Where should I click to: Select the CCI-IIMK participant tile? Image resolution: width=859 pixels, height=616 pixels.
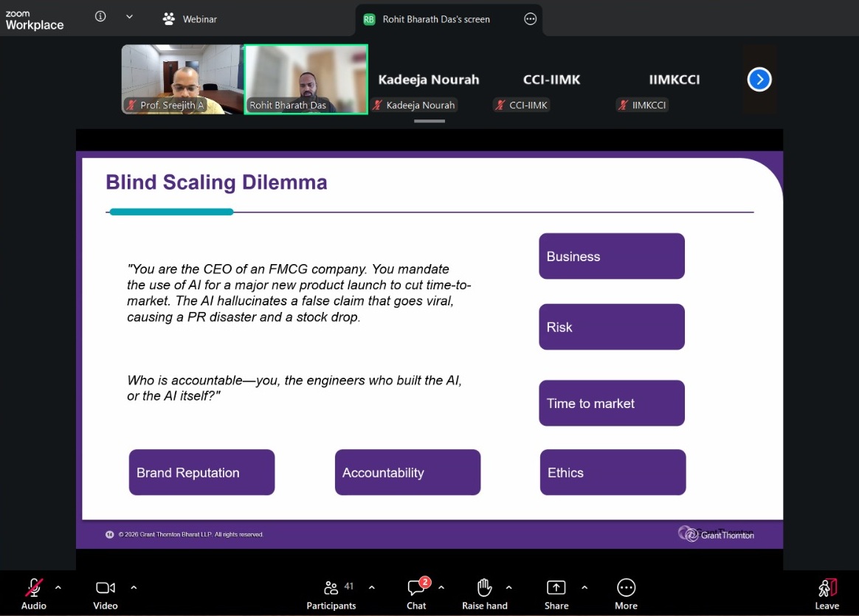coord(551,80)
